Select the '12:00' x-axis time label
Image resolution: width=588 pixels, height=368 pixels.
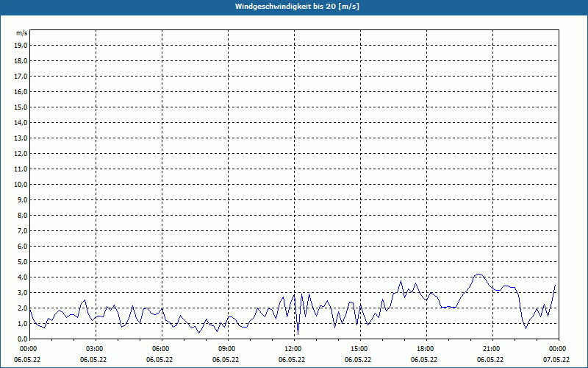tap(292, 349)
